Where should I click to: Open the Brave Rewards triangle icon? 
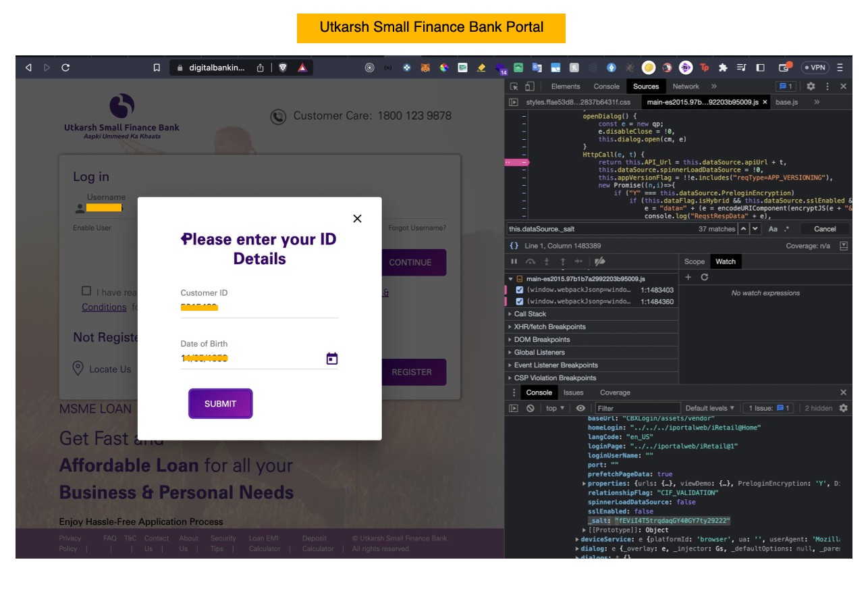coord(302,68)
